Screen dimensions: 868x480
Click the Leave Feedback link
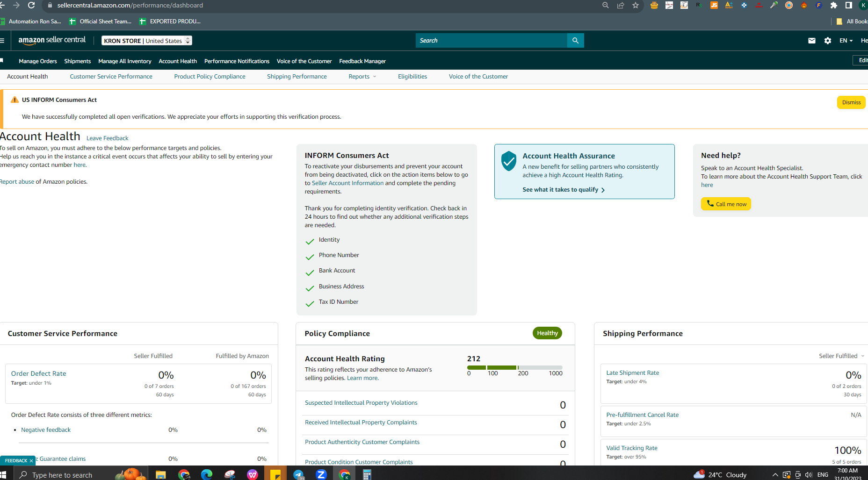click(107, 138)
